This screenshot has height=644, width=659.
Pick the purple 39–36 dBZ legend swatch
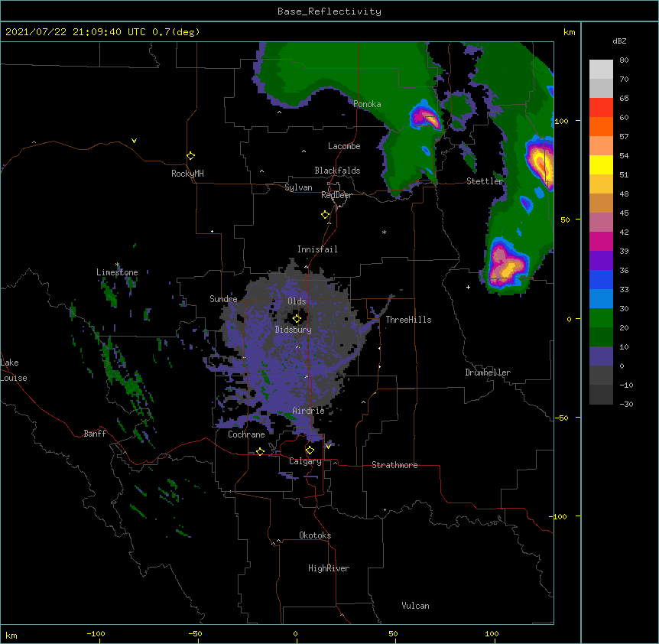601,261
